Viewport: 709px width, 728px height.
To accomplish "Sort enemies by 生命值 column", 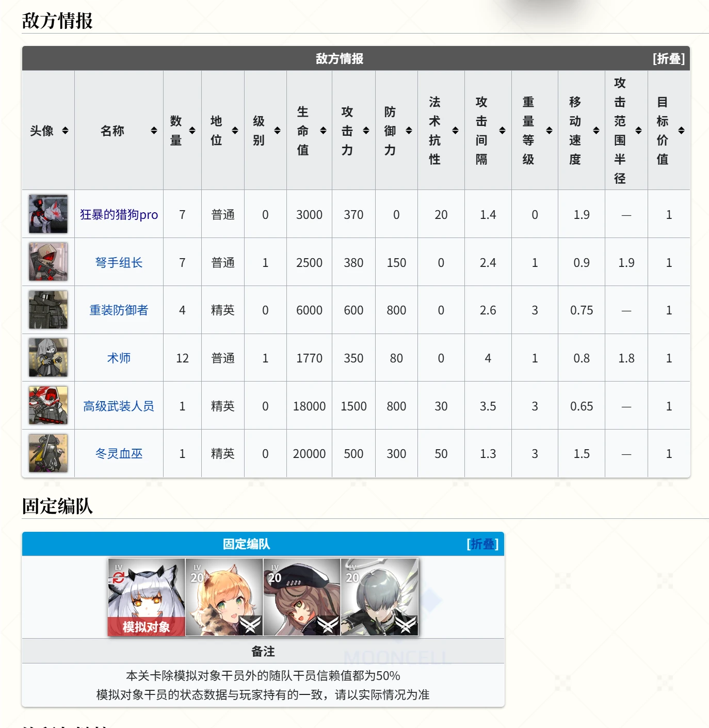I will 309,131.
